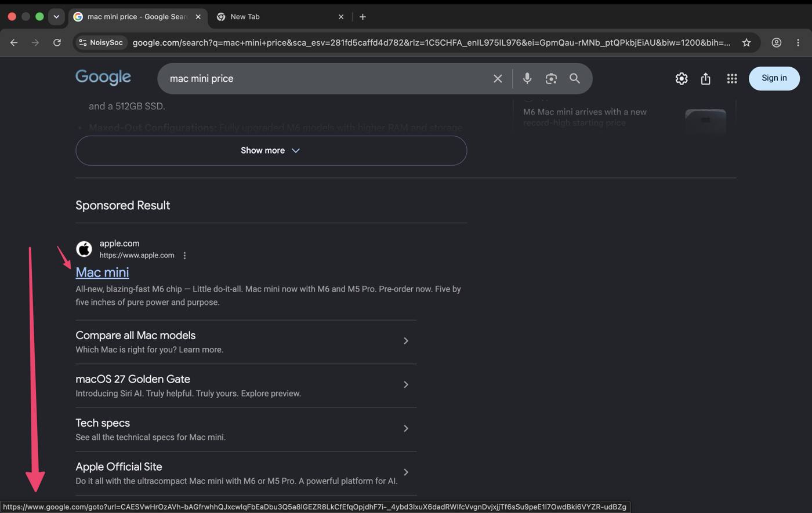Start voice search with the microphone icon

point(527,78)
